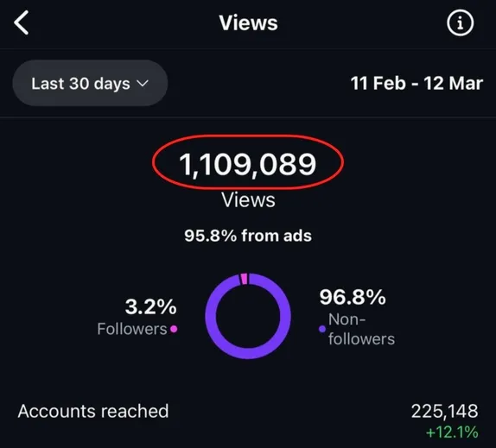Expand the Last 30 days dropdown
The width and height of the screenshot is (496, 448).
click(x=90, y=83)
